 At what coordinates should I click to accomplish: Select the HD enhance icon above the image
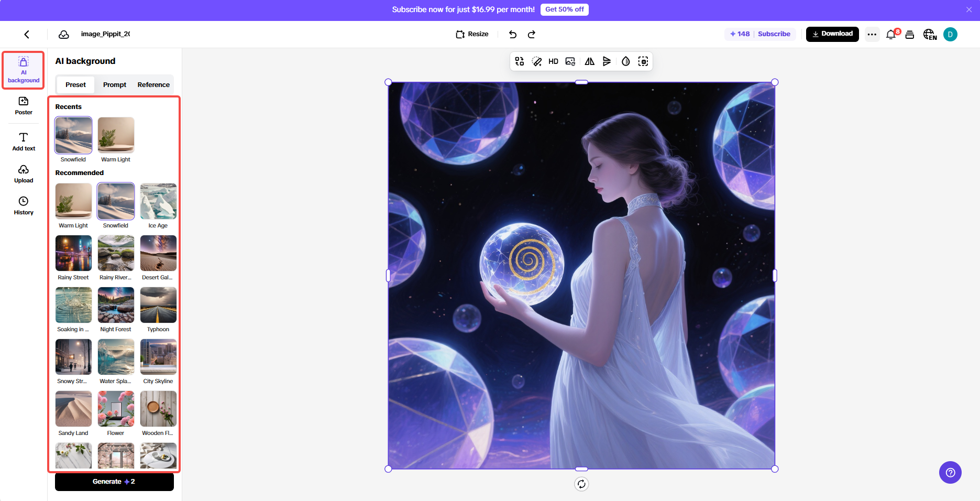[553, 61]
